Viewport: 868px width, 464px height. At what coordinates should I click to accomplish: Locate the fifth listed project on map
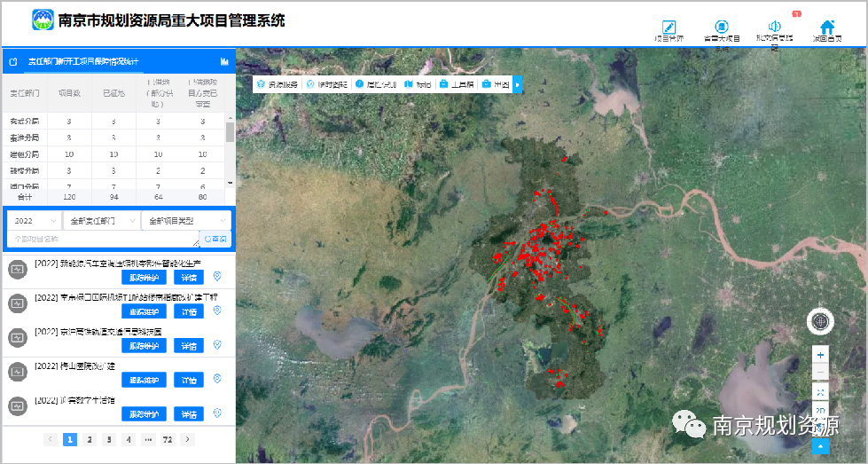217,413
